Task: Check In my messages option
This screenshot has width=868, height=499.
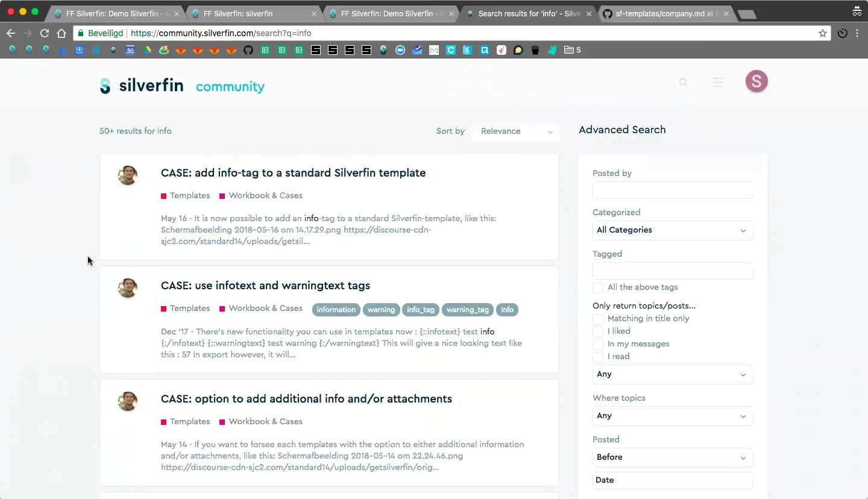Action: coord(598,344)
